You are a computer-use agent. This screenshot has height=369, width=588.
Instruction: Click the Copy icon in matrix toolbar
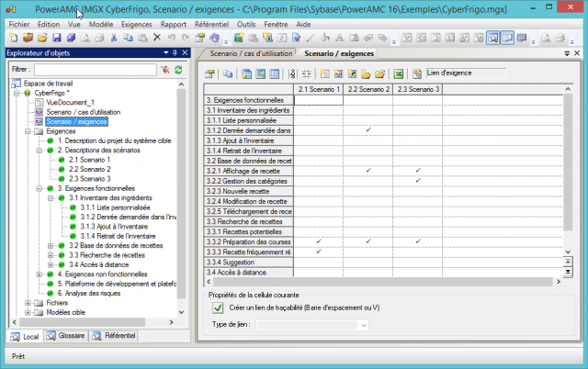tap(228, 73)
